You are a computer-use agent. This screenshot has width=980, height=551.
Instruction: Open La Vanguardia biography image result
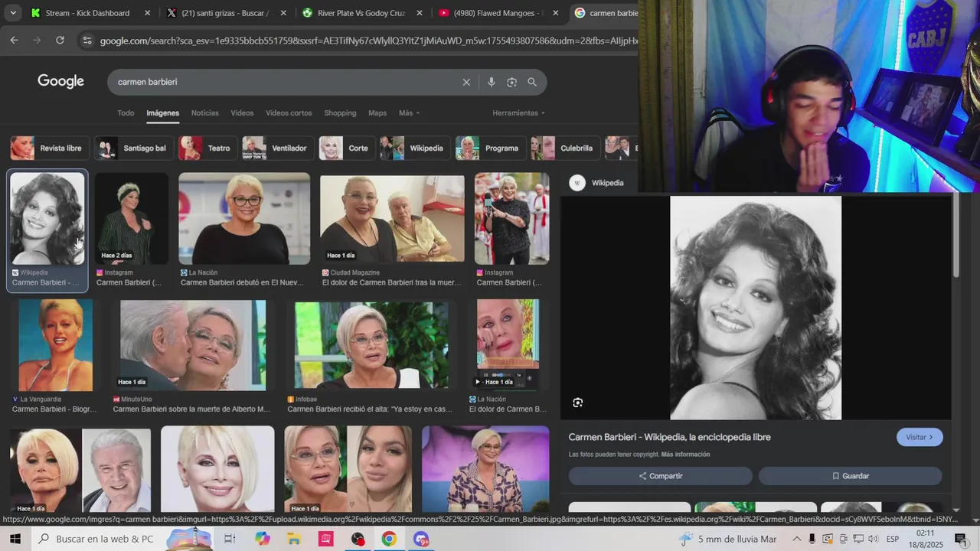55,345
